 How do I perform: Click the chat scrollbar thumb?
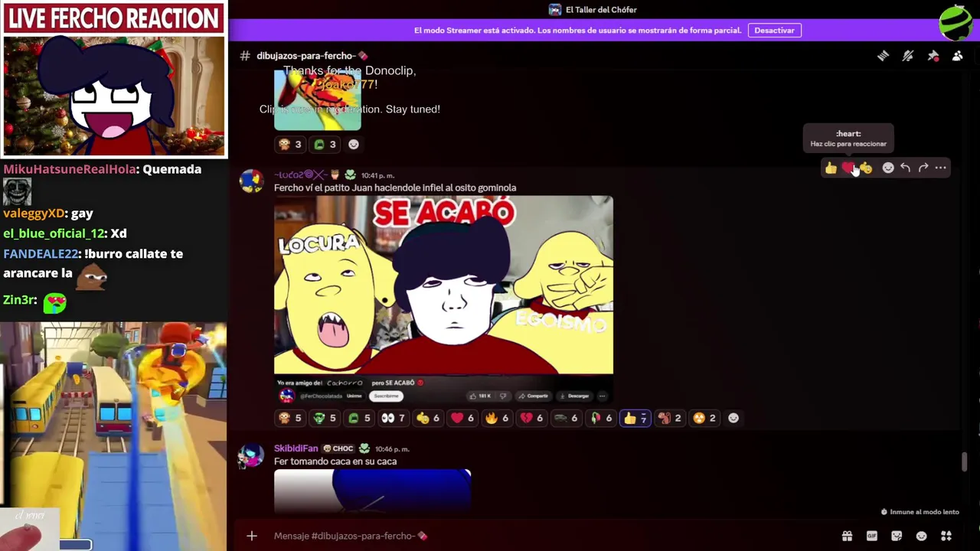pyautogui.click(x=964, y=462)
